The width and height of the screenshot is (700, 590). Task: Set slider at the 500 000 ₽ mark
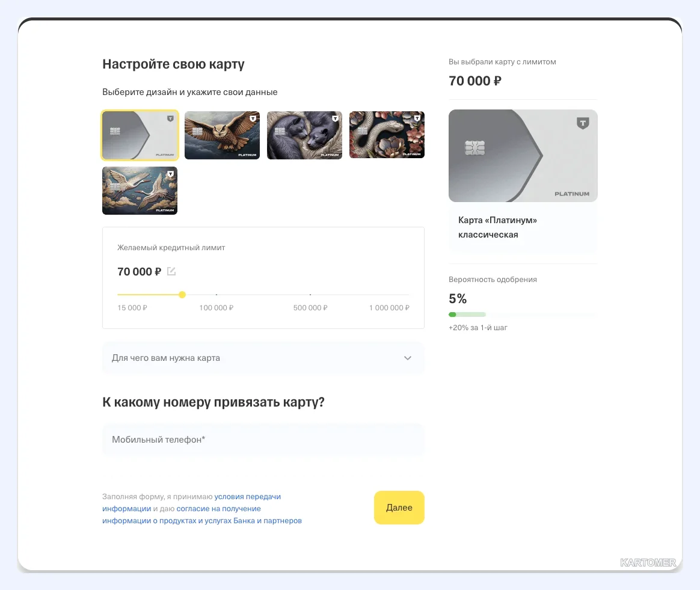tap(310, 295)
